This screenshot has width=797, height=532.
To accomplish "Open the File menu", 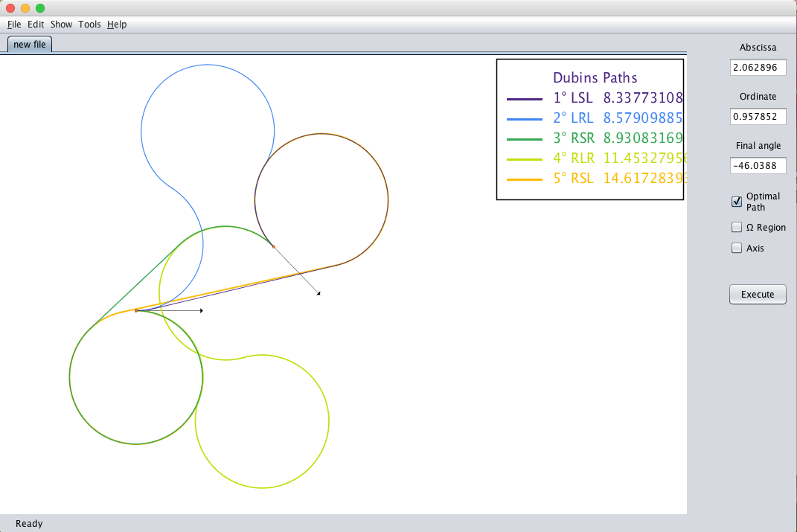I will (14, 25).
